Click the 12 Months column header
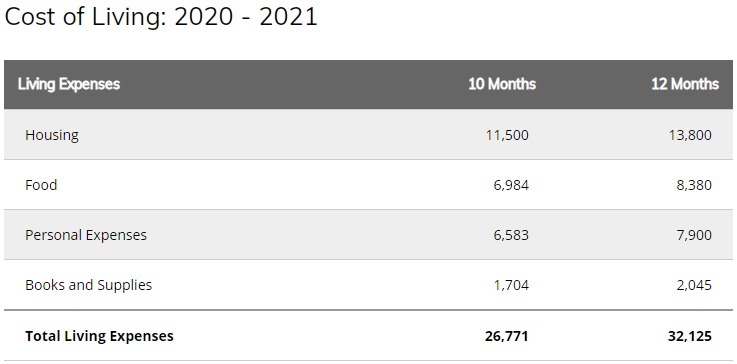Viewport: 737px width, 364px height. [x=685, y=84]
